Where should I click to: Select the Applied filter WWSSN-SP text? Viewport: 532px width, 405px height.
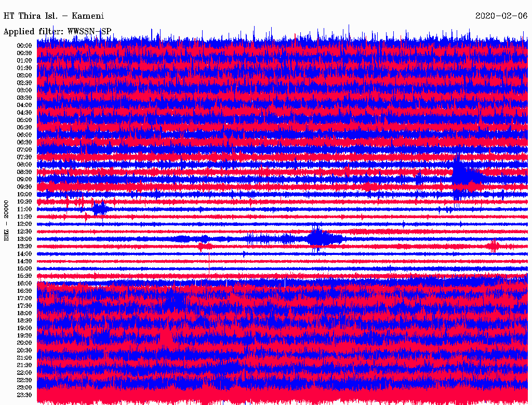click(x=57, y=31)
